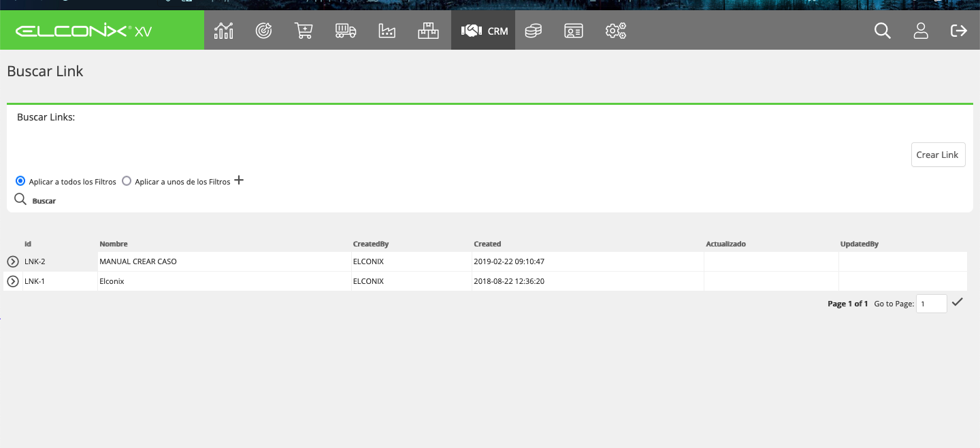Open the analytics chart icon in navbar
980x448 pixels.
pos(224,31)
